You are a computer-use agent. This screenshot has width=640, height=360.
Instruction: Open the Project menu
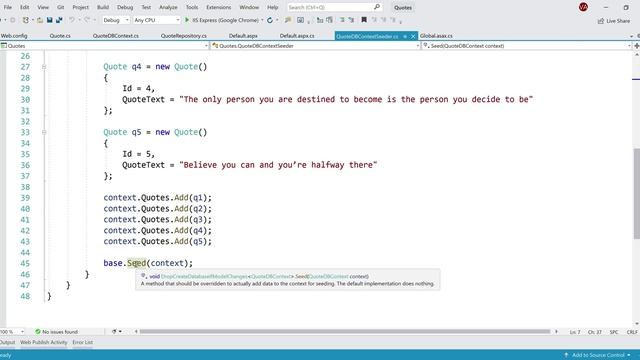tap(80, 7)
